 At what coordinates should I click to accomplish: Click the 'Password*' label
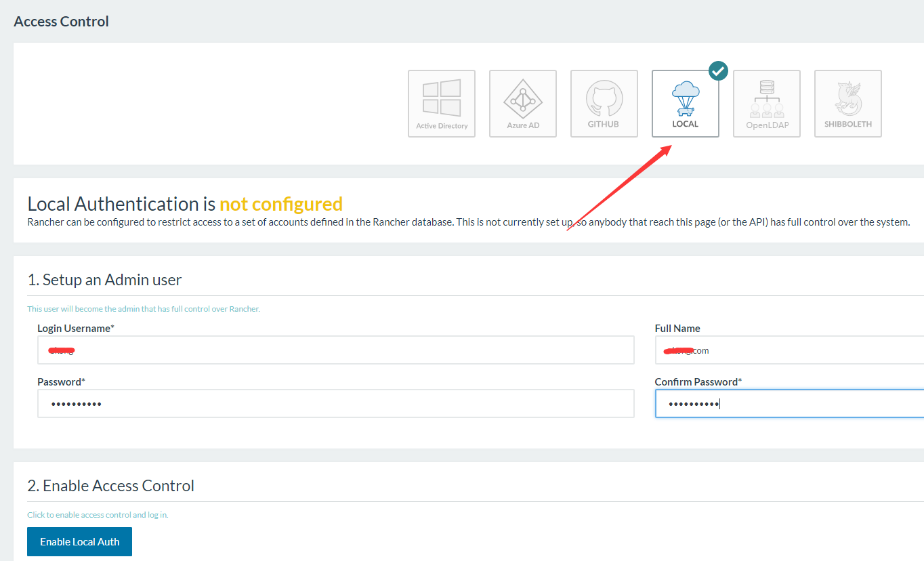pyautogui.click(x=61, y=381)
